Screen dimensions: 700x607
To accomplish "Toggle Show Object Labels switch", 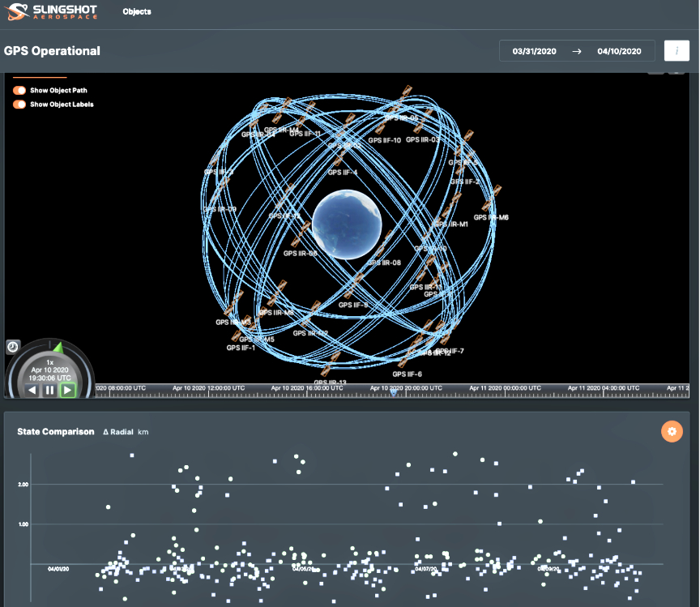I will click(19, 105).
